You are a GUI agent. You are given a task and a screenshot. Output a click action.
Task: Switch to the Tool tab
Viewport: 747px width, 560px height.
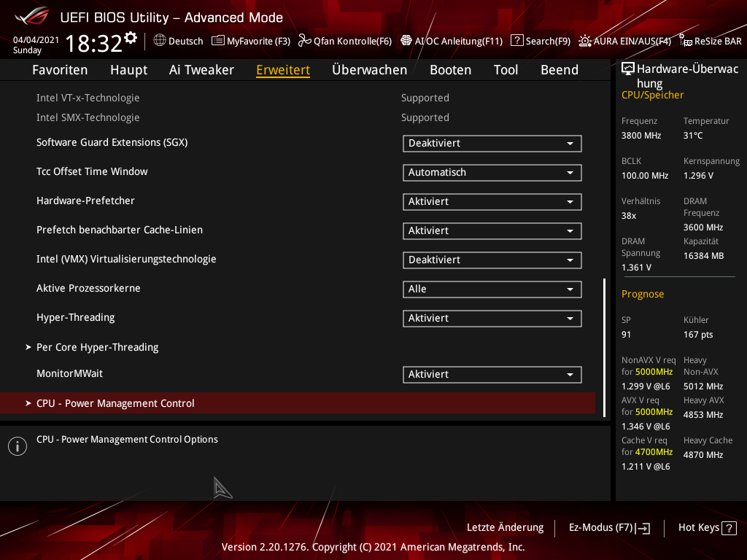(506, 70)
